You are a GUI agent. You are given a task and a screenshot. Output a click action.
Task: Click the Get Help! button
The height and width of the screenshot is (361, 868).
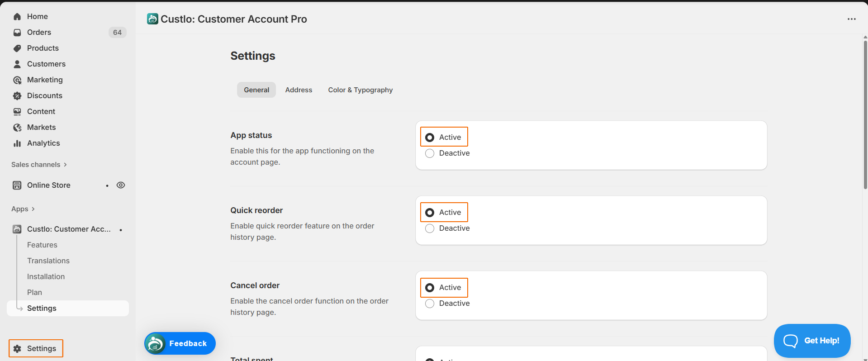(812, 341)
